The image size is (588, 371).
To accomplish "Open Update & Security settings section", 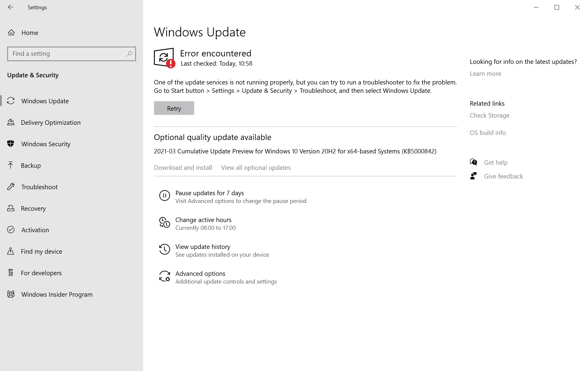I will pos(33,75).
